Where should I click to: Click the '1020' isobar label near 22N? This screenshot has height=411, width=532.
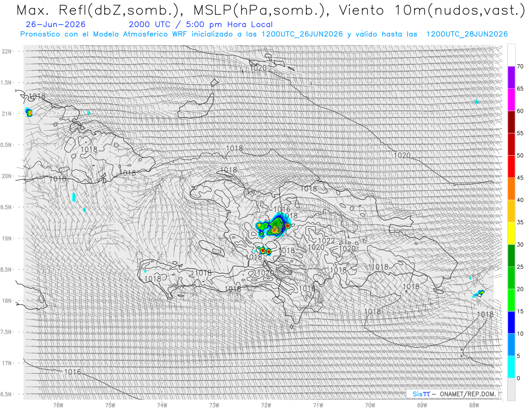tap(258, 68)
